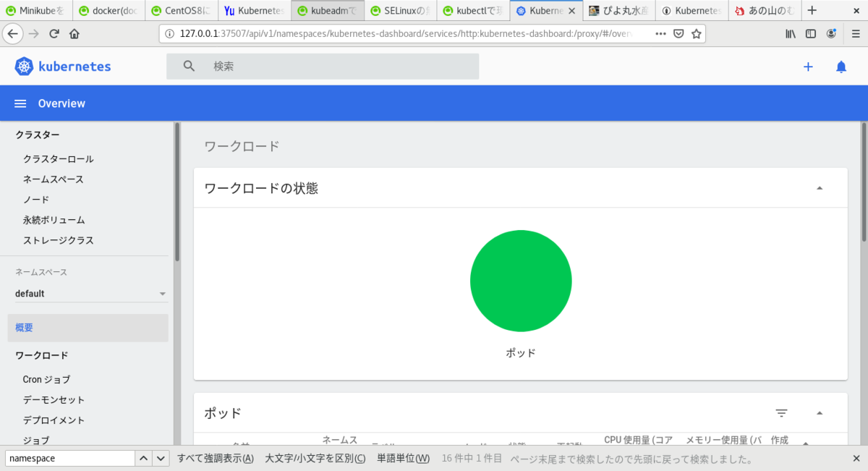Click the dashboard 検索 search field
Image resolution: width=868 pixels, height=471 pixels.
click(x=323, y=67)
